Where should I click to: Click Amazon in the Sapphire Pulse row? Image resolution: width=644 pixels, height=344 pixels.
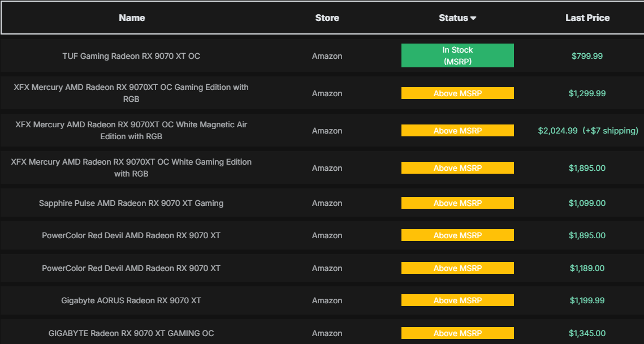(327, 203)
